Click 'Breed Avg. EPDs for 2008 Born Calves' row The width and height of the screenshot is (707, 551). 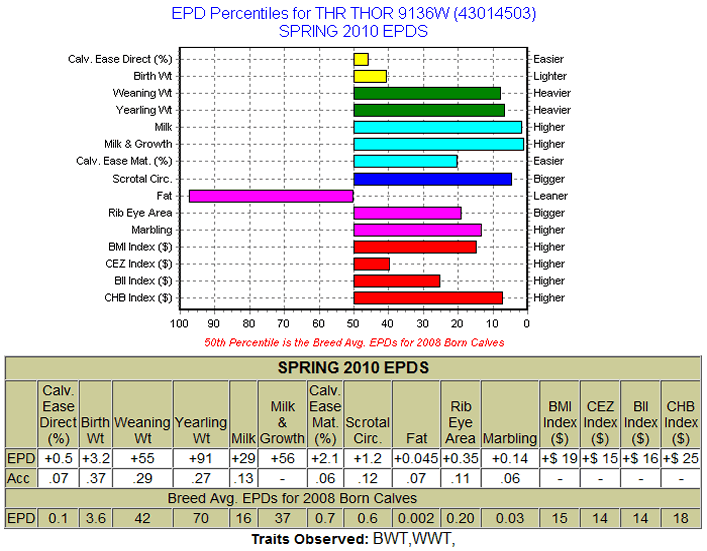coord(353,498)
